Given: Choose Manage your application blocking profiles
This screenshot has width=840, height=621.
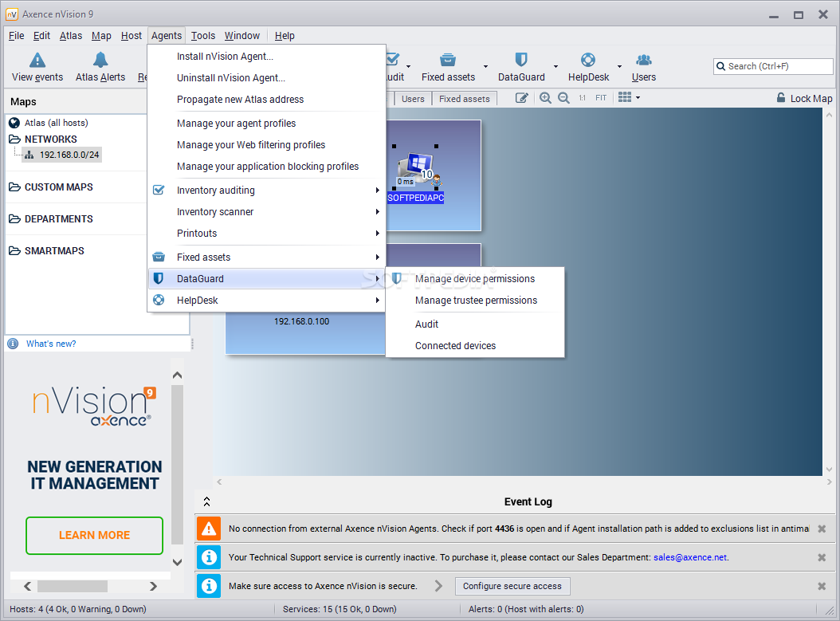Looking at the screenshot, I should (266, 166).
